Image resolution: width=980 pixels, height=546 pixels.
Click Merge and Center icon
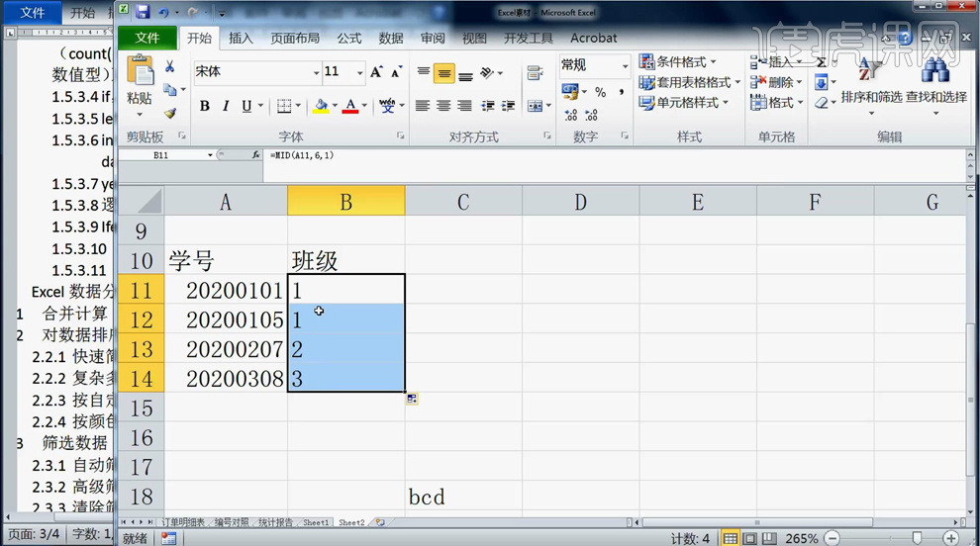[535, 106]
